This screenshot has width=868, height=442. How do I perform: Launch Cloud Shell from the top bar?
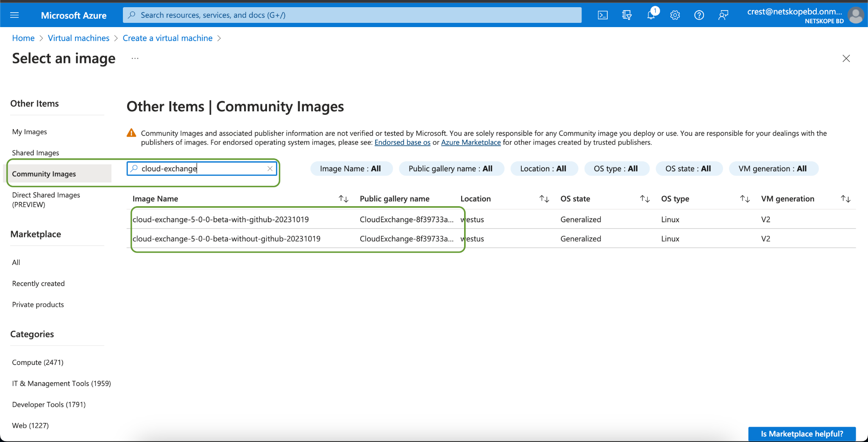(603, 15)
